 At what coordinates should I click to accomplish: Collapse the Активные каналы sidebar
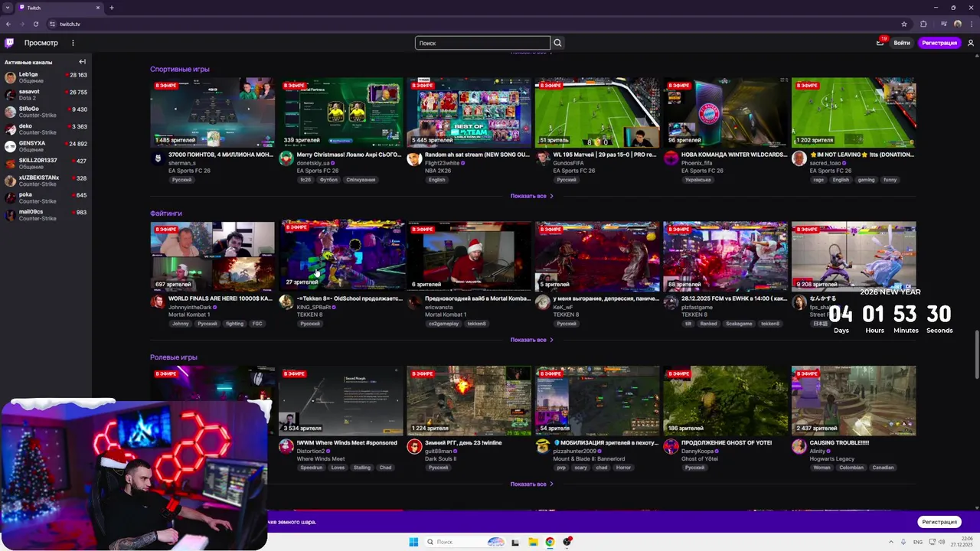(x=82, y=62)
